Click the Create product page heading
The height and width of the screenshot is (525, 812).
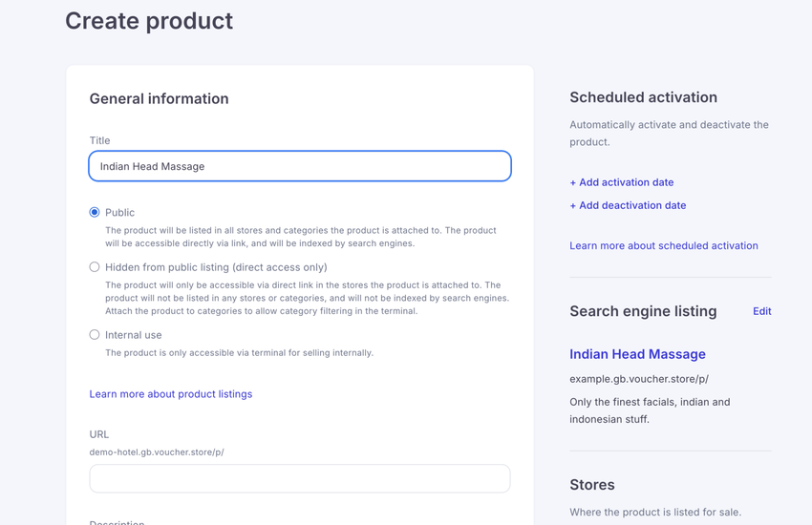[149, 21]
